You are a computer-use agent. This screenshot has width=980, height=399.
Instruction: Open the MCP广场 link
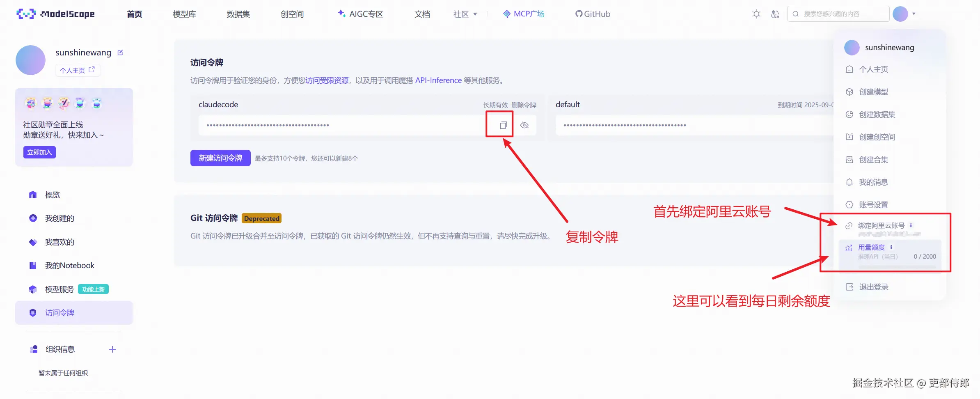coord(524,14)
